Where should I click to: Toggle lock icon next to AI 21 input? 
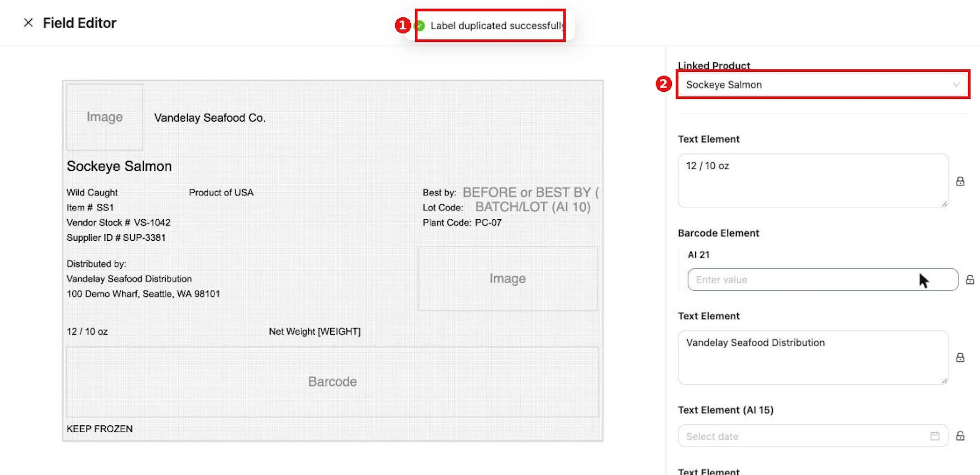[970, 280]
